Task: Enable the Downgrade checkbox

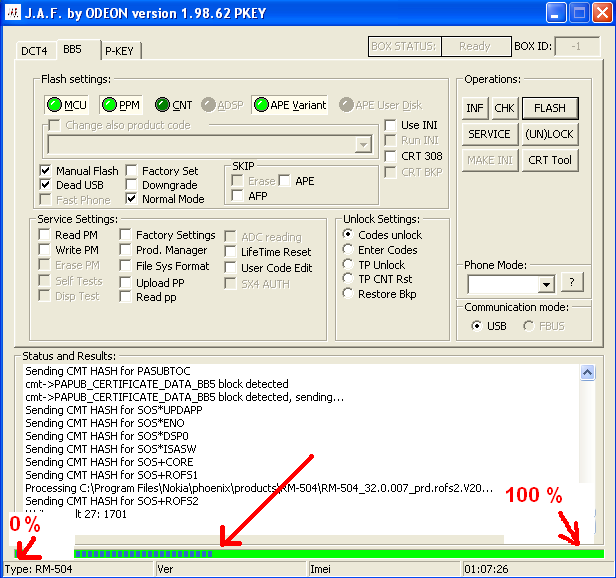Action: 131,185
